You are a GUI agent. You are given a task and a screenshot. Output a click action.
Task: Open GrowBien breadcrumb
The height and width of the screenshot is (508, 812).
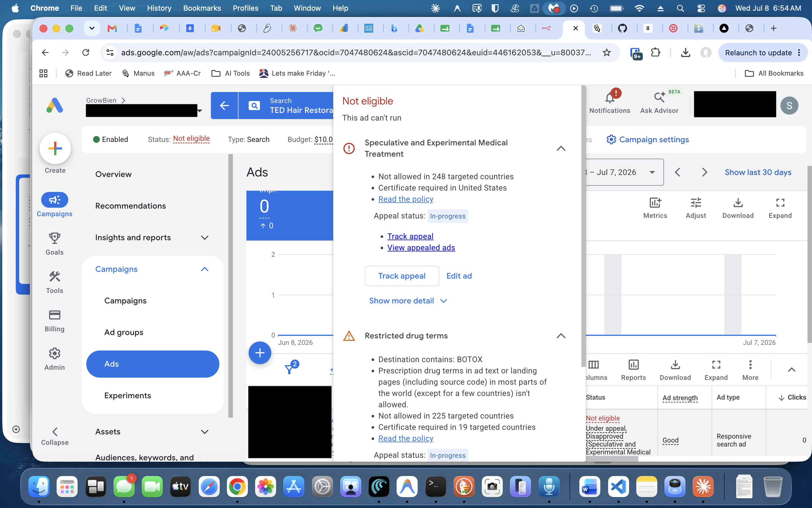101,100
